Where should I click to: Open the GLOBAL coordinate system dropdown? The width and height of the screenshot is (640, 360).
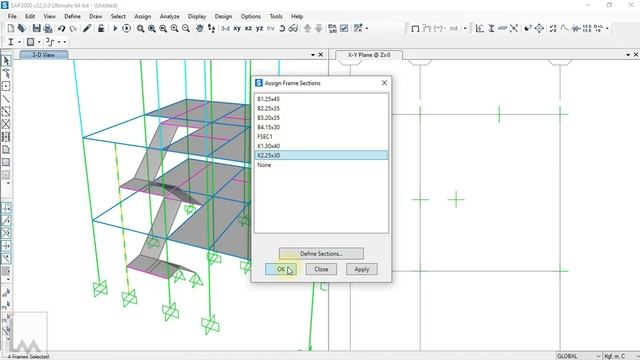coord(578,356)
